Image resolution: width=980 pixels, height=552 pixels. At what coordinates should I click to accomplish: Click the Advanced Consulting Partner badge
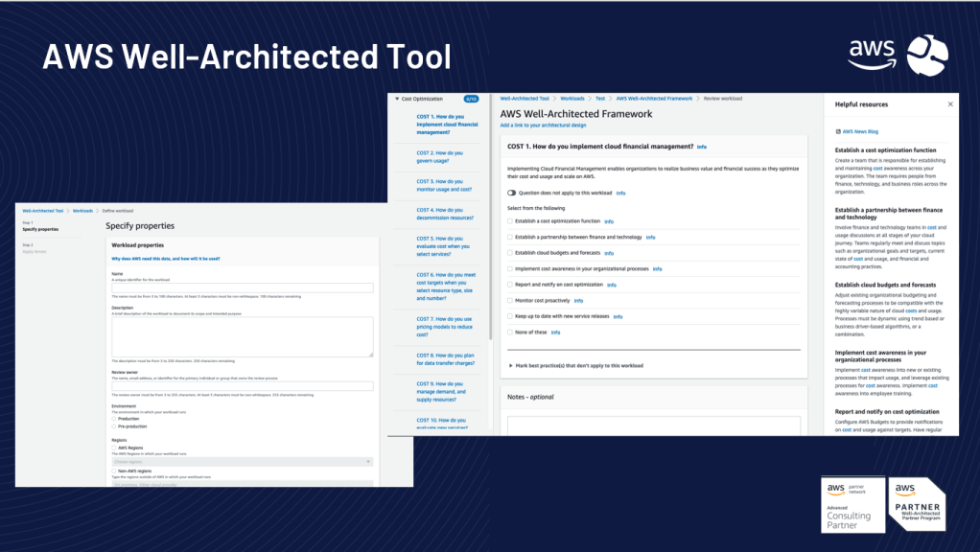[852, 503]
